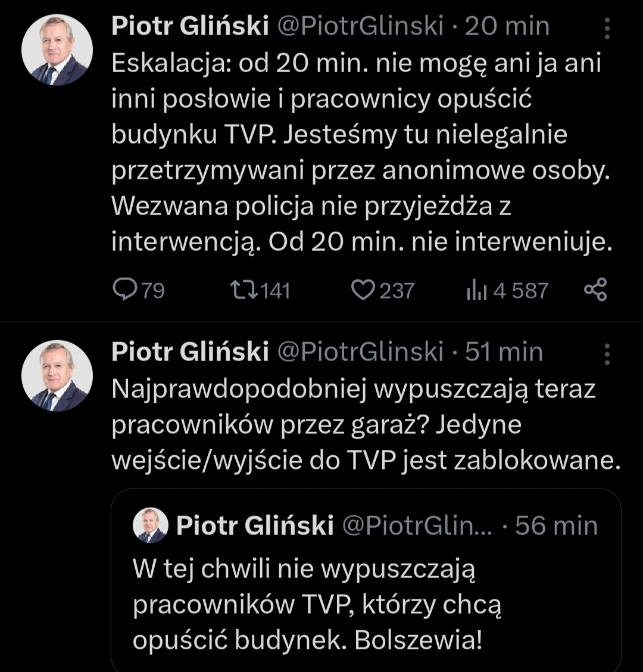This screenshot has width=643, height=672.
Task: Open the three-dot menu on the 20 min tweet
Action: click(607, 28)
